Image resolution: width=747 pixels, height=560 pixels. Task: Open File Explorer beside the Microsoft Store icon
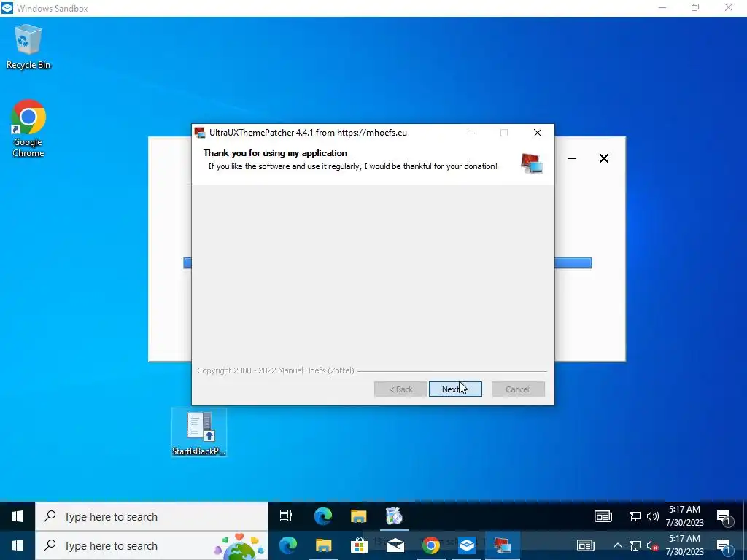323,545
